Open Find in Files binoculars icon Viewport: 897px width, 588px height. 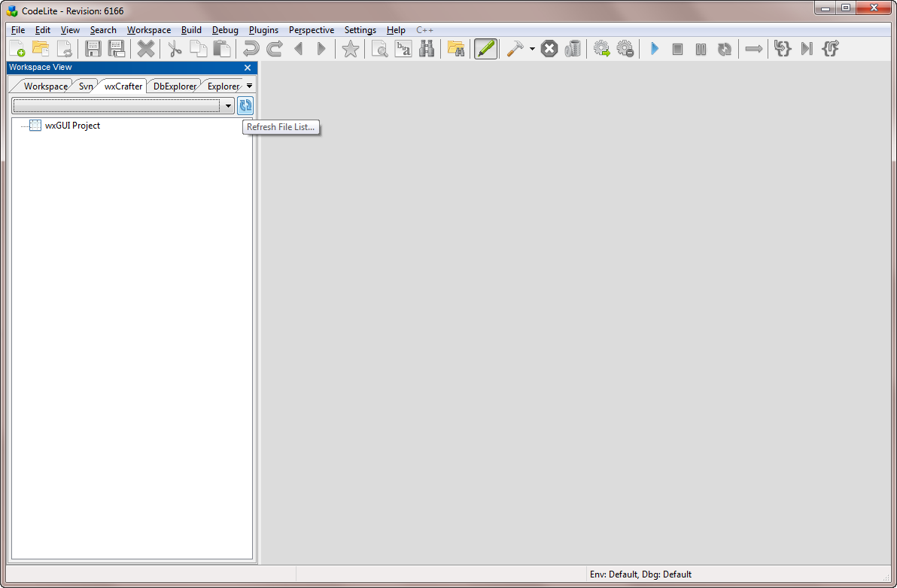pyautogui.click(x=426, y=49)
